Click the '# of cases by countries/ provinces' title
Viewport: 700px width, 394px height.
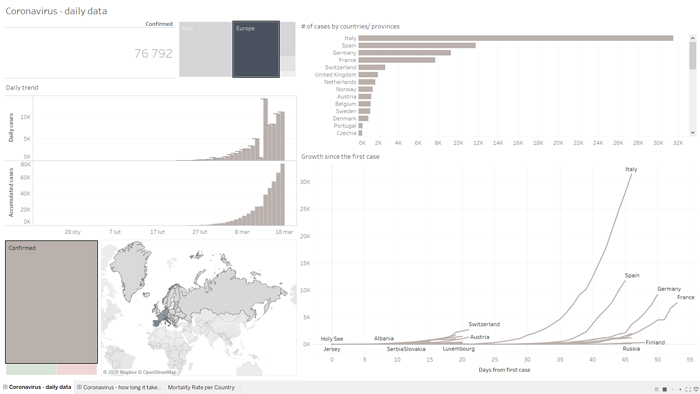350,26
